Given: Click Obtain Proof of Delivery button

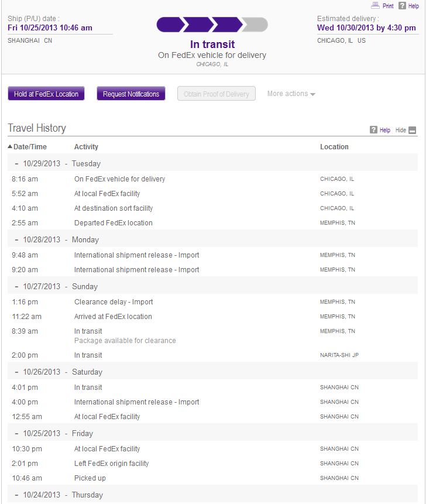Looking at the screenshot, I should 217,94.
